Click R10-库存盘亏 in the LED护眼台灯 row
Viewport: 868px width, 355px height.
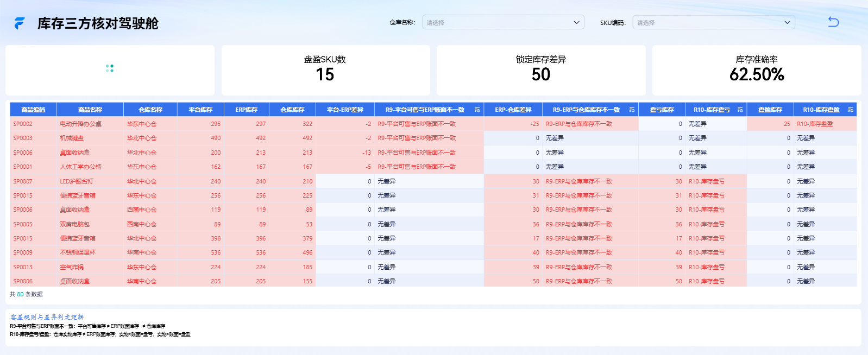pyautogui.click(x=707, y=181)
